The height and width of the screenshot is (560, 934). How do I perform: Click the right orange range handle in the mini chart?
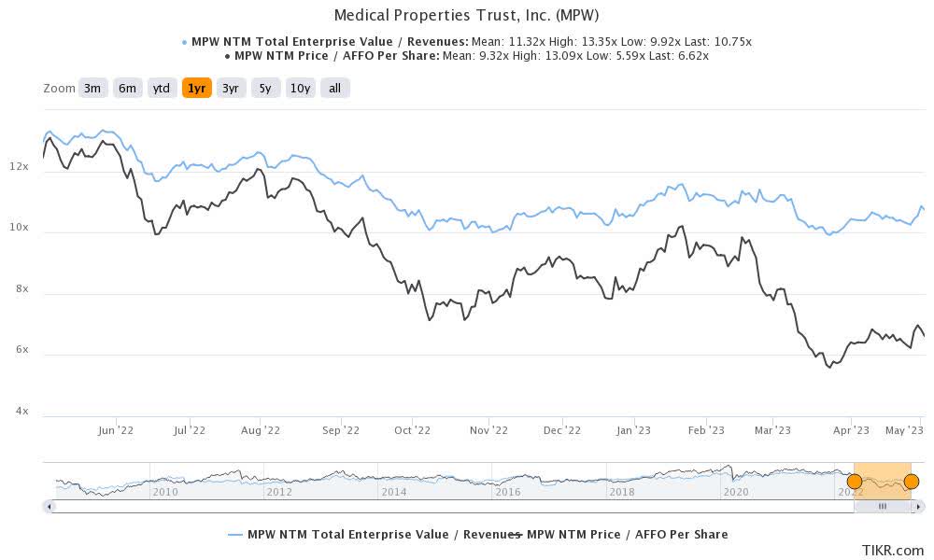pos(911,482)
